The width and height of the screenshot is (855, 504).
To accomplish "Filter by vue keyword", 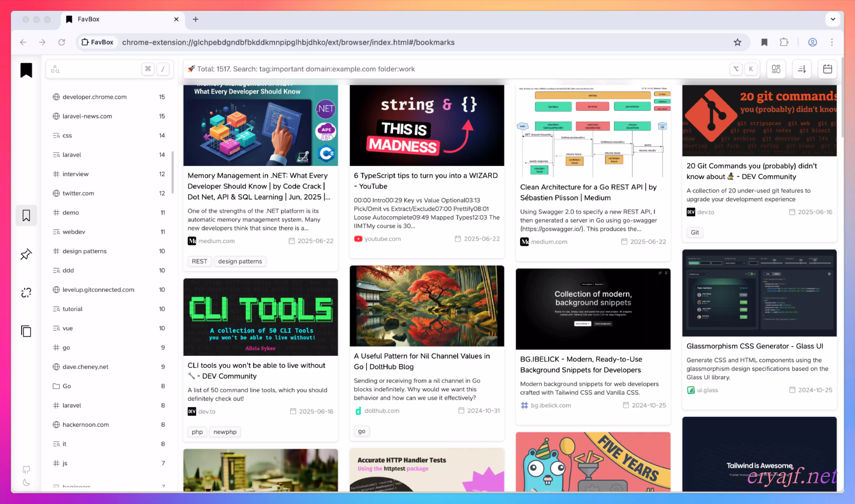I will [x=109, y=328].
